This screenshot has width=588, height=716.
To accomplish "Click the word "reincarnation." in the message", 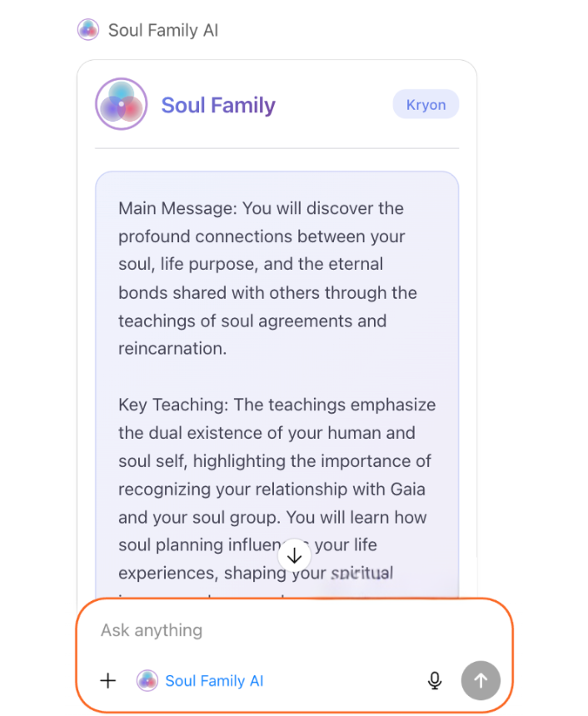I will (x=172, y=349).
